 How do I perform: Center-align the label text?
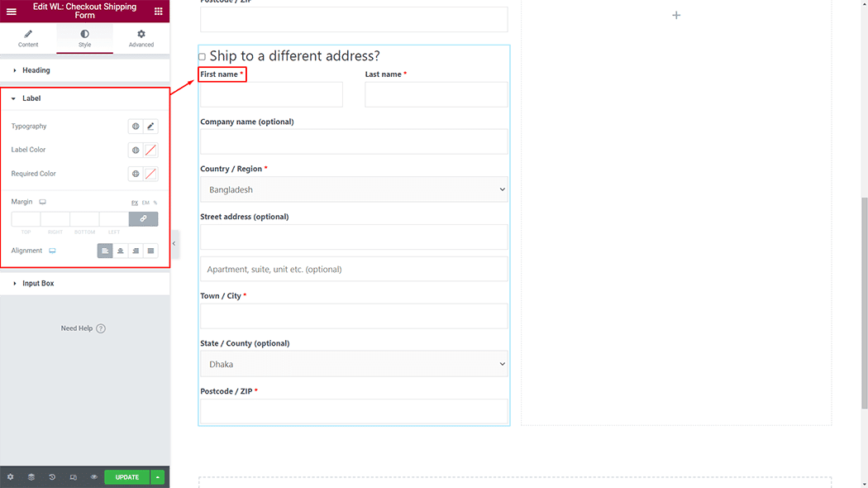pos(120,251)
